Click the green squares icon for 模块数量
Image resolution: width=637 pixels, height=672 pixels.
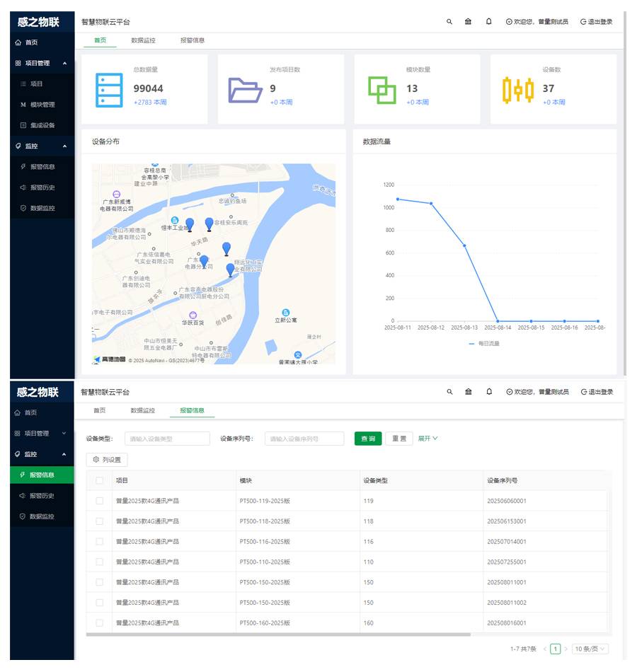[x=381, y=90]
